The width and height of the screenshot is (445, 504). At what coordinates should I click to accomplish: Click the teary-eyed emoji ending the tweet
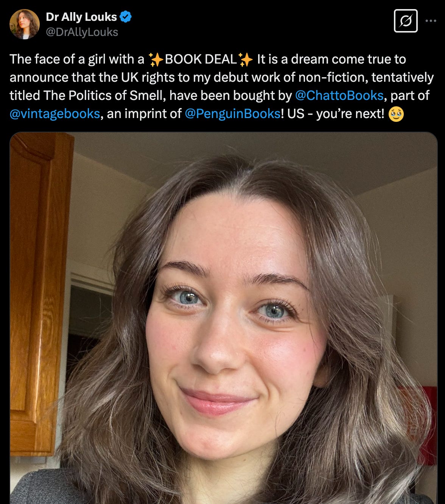pyautogui.click(x=396, y=114)
